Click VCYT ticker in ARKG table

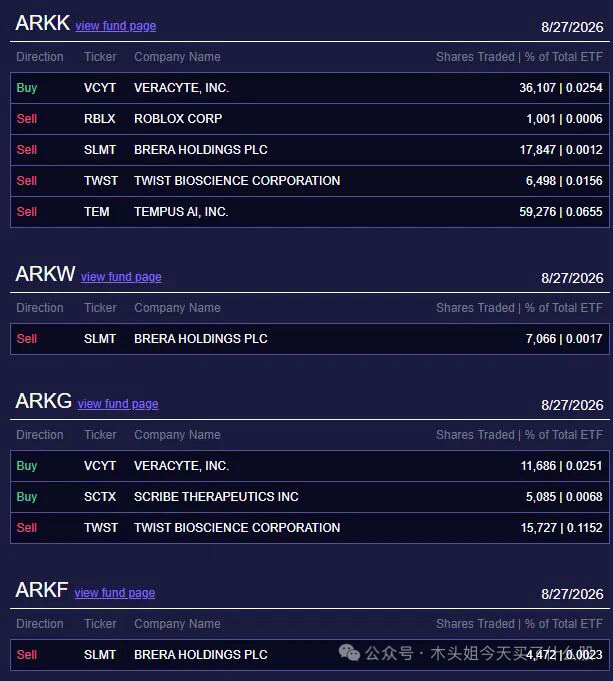pyautogui.click(x=100, y=466)
